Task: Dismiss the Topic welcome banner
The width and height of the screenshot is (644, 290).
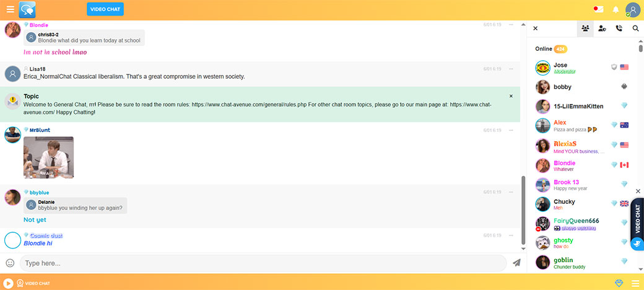Action: click(511, 96)
